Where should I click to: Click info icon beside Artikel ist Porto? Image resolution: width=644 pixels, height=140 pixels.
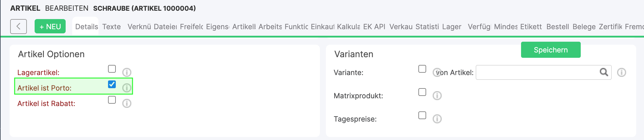[127, 88]
